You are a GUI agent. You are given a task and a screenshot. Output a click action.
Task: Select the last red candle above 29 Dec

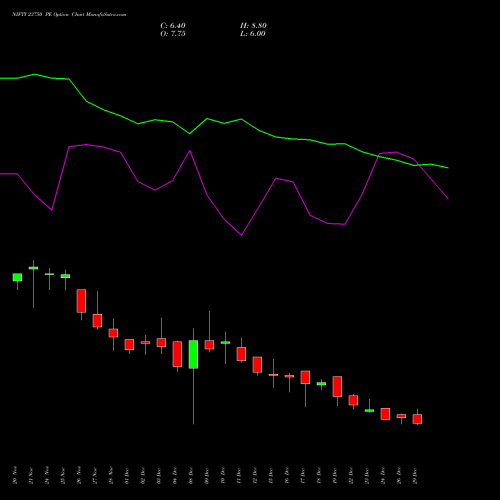[417, 419]
